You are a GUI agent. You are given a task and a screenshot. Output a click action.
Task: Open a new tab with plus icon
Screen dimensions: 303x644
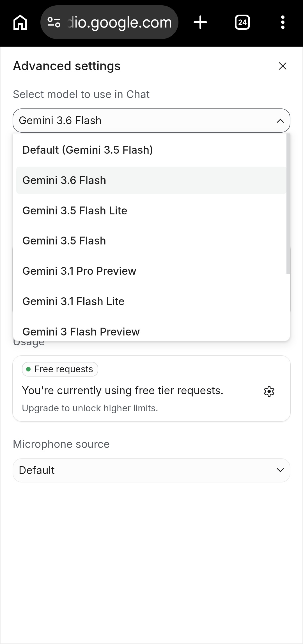pos(200,22)
